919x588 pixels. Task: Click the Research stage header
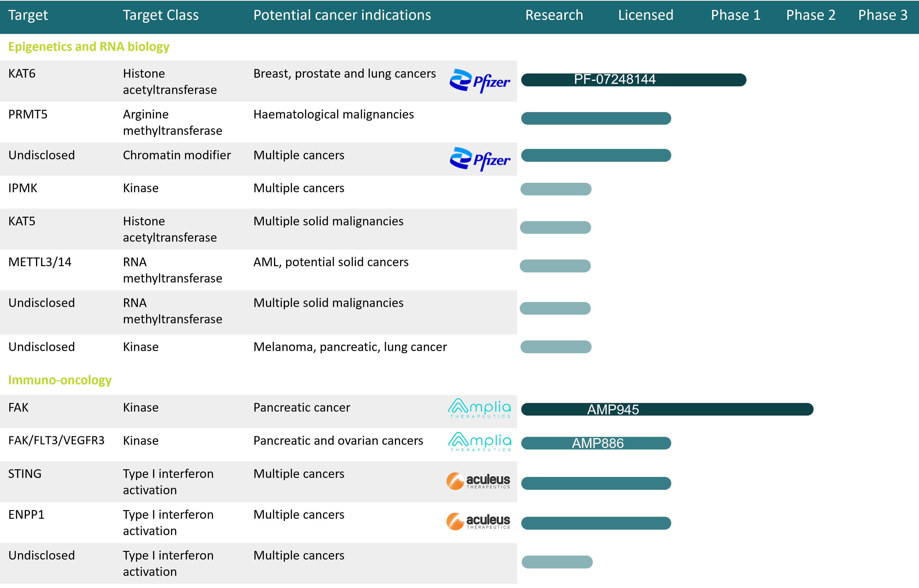554,15
